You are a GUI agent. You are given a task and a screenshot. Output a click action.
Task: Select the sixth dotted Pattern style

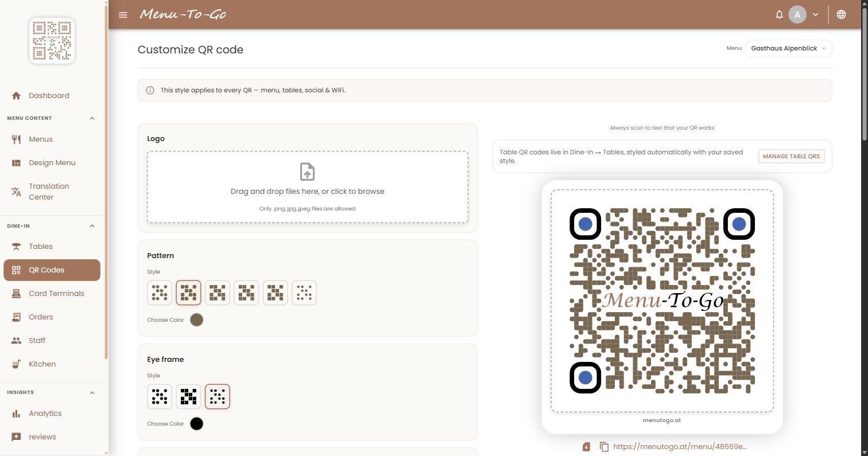coord(304,293)
